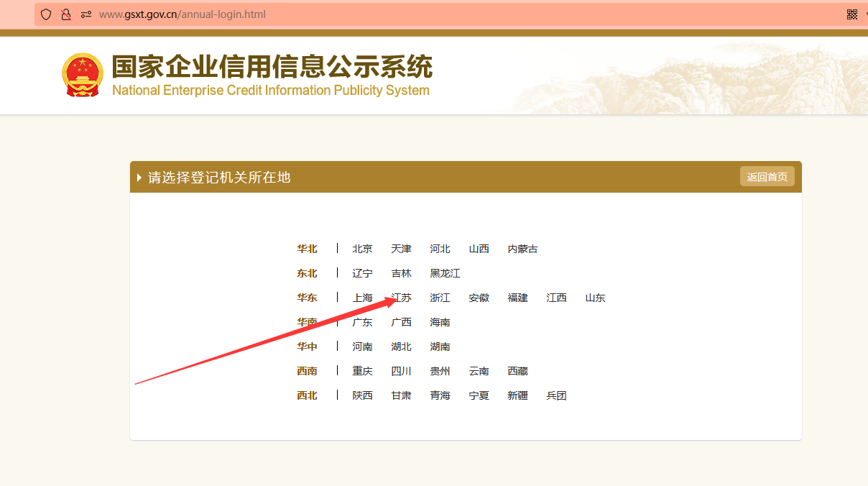Select 北京 province
This screenshot has height=486, width=868.
[x=363, y=249]
